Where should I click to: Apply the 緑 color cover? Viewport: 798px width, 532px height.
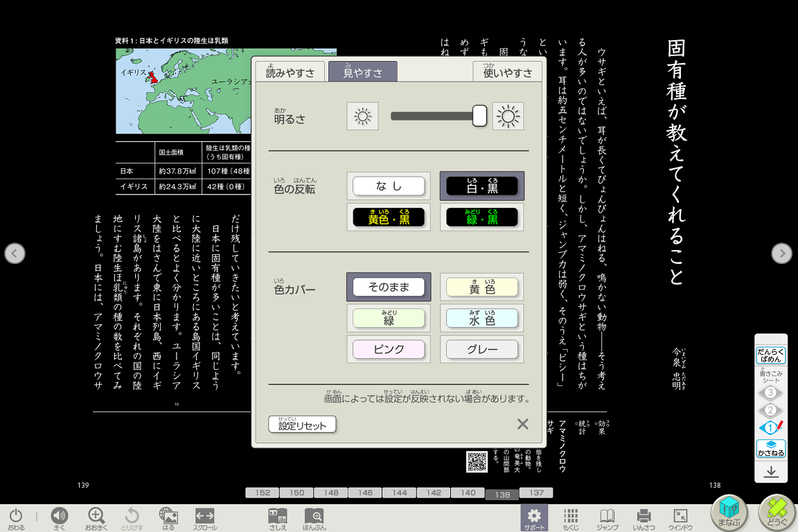click(x=389, y=318)
